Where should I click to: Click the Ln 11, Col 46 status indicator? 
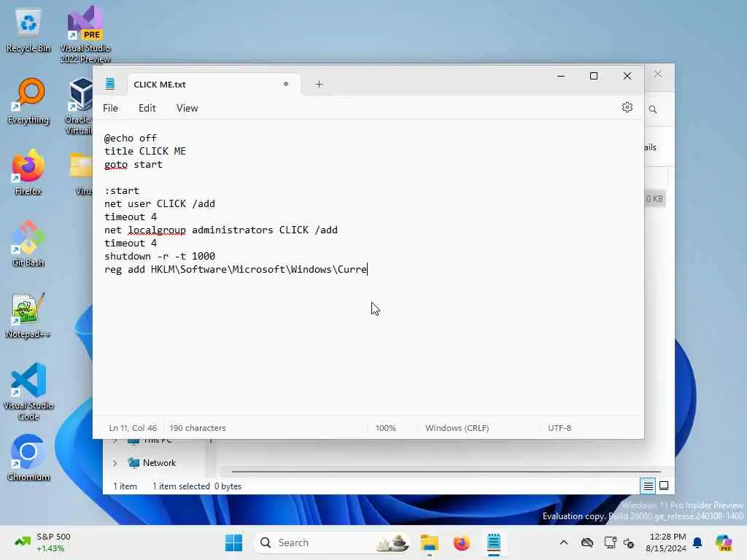tap(133, 427)
